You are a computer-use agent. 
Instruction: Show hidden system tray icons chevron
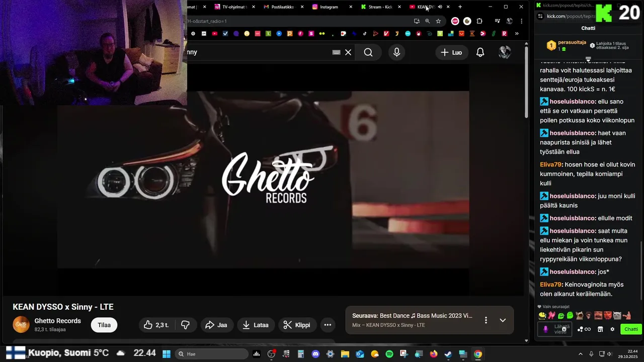pyautogui.click(x=580, y=354)
